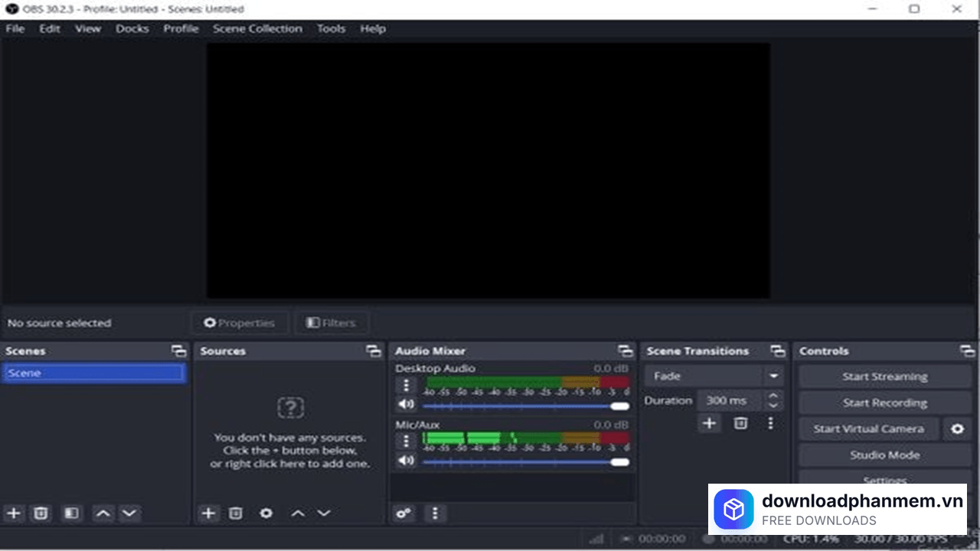Mute the Mic/Aux speaker

coord(406,461)
